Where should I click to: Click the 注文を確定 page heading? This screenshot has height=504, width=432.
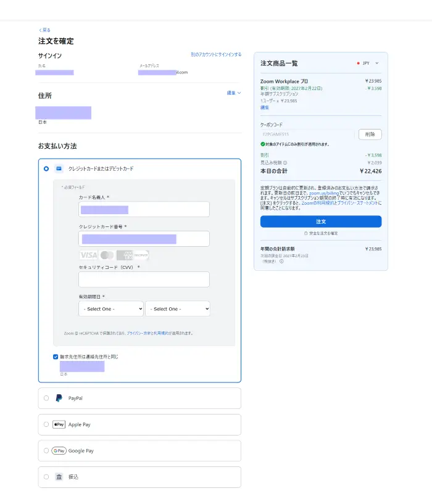pyautogui.click(x=56, y=41)
